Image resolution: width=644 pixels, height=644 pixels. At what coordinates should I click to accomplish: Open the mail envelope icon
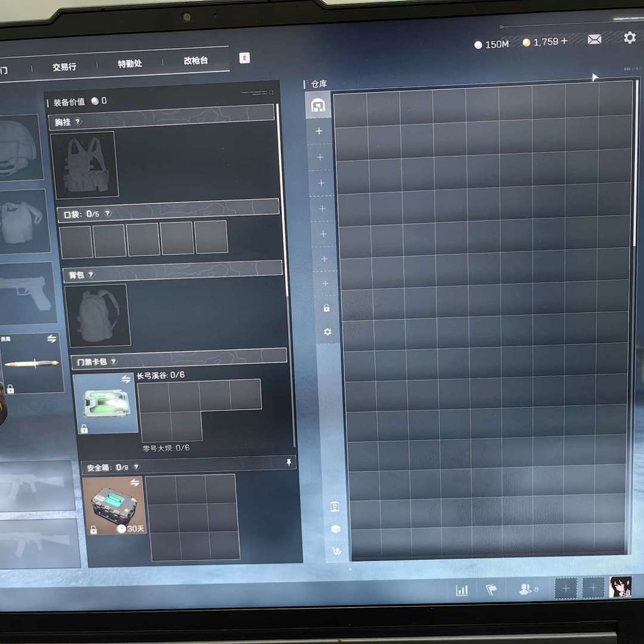(x=595, y=39)
